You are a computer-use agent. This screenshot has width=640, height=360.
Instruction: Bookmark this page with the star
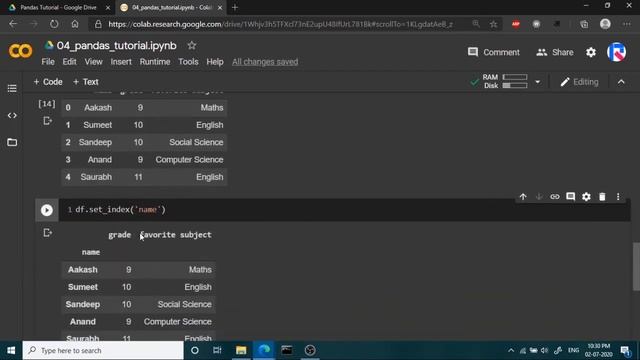[x=493, y=24]
